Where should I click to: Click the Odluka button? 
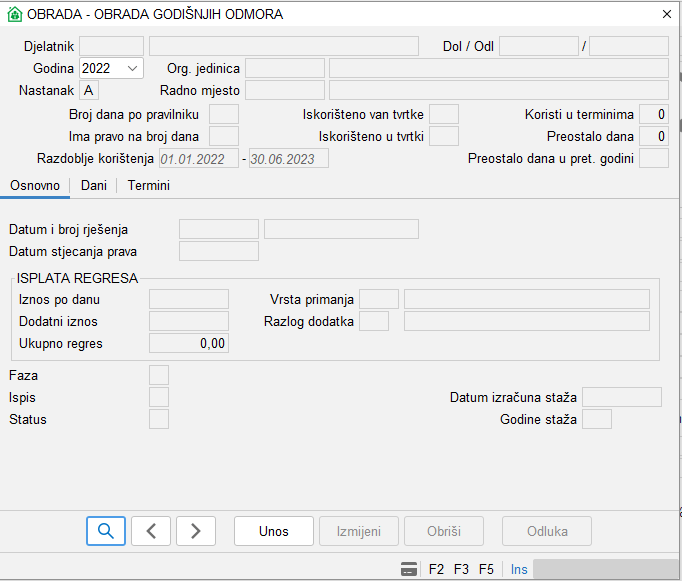[x=547, y=531]
